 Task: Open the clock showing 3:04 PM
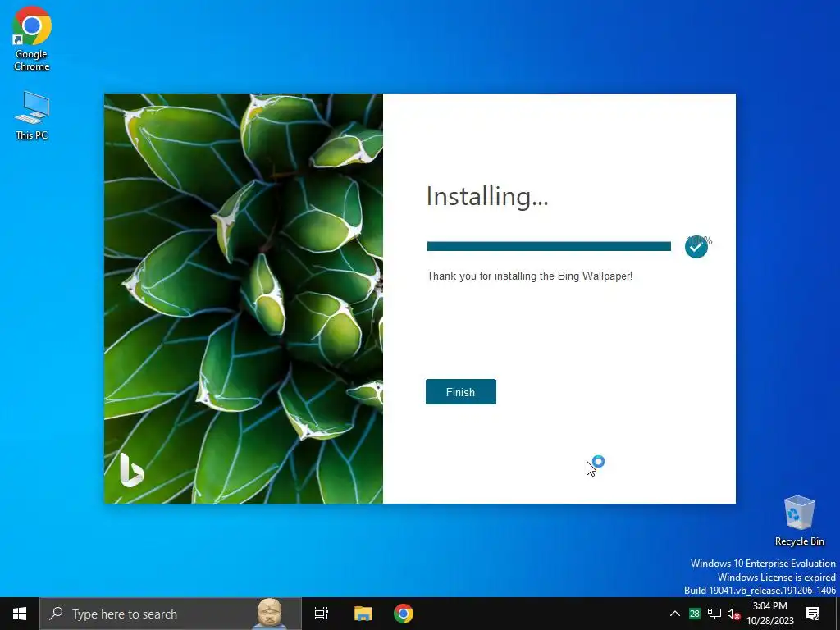(x=769, y=614)
